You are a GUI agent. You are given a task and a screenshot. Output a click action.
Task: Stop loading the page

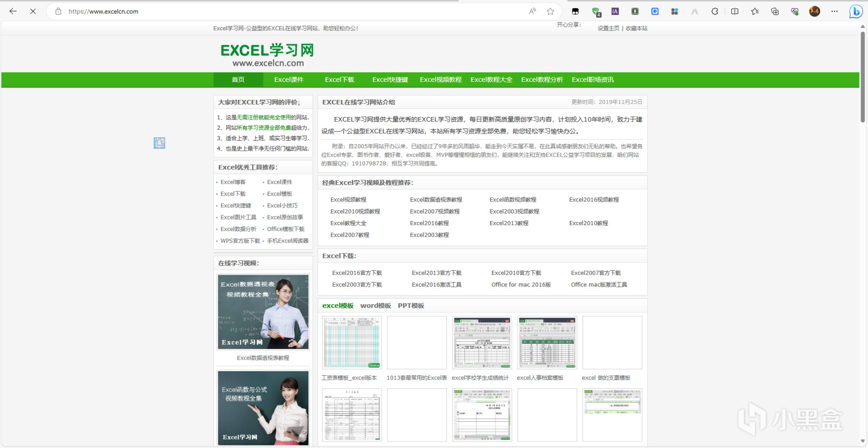click(33, 11)
